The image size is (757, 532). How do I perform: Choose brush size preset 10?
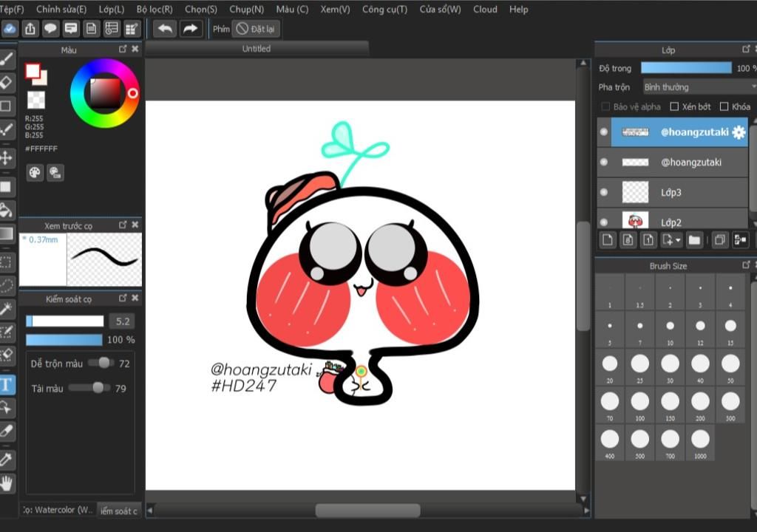tap(670, 330)
